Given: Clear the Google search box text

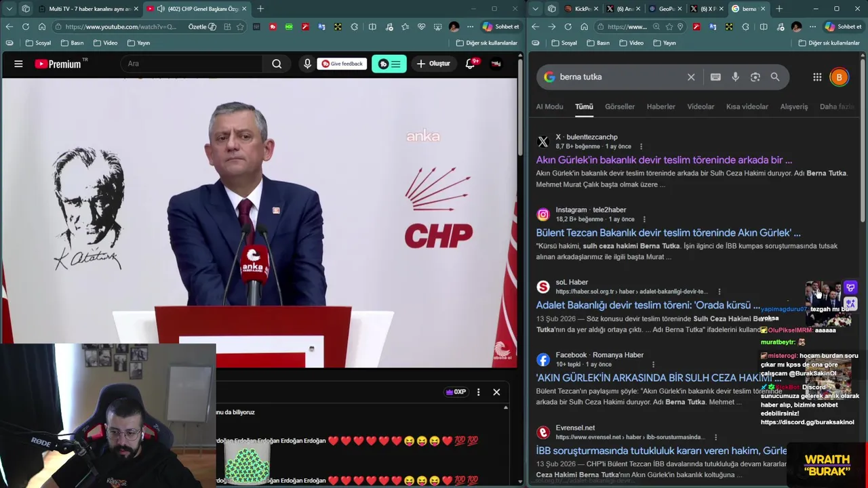Looking at the screenshot, I should [x=691, y=77].
